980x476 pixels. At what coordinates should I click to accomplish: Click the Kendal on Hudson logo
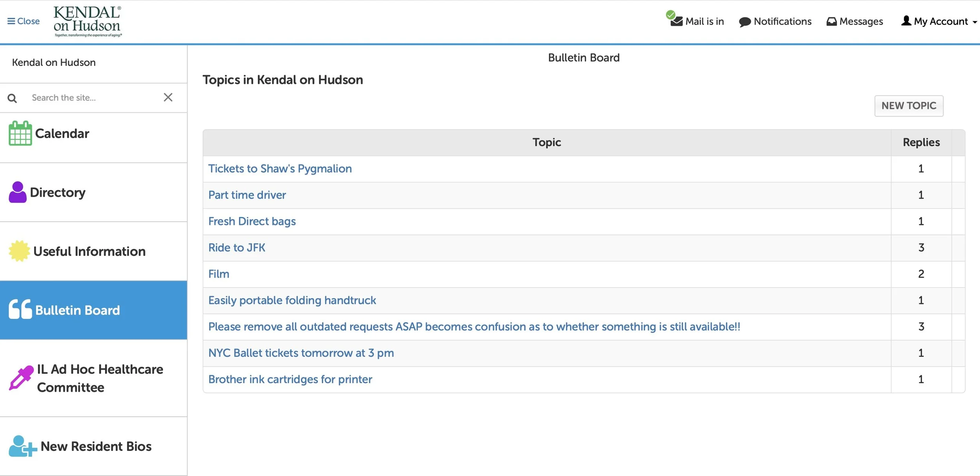pos(87,22)
